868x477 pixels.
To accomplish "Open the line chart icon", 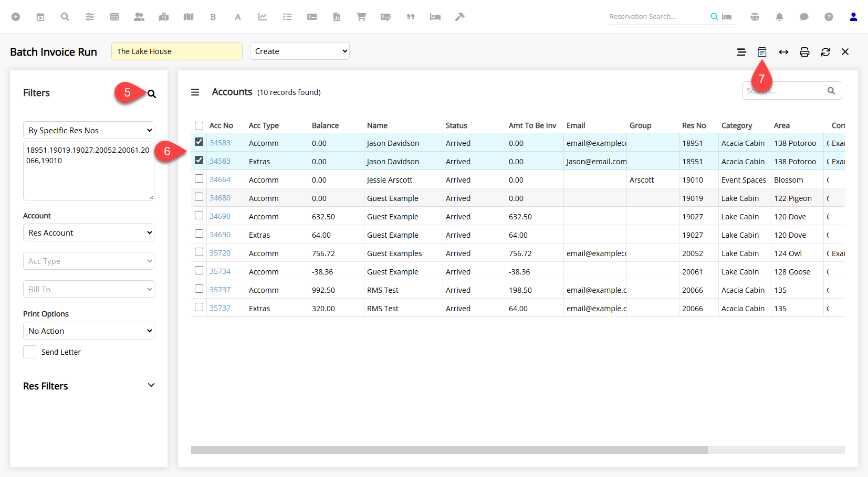I will click(x=263, y=17).
